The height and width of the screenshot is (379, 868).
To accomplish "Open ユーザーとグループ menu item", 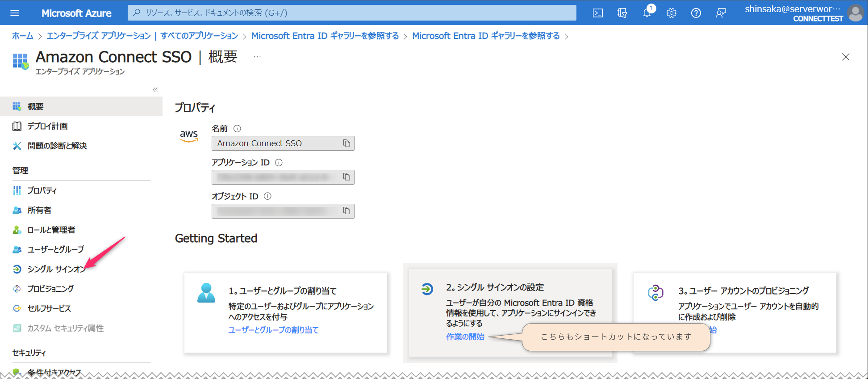I will pos(81,249).
